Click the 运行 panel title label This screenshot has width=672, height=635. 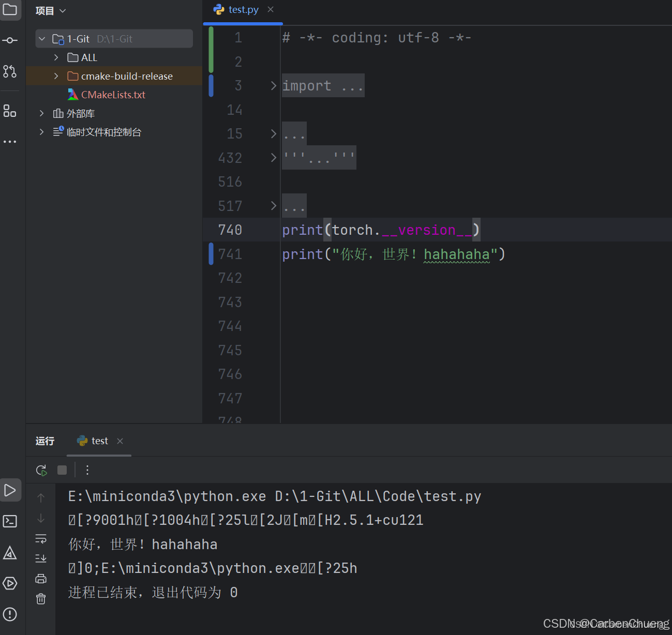point(45,441)
